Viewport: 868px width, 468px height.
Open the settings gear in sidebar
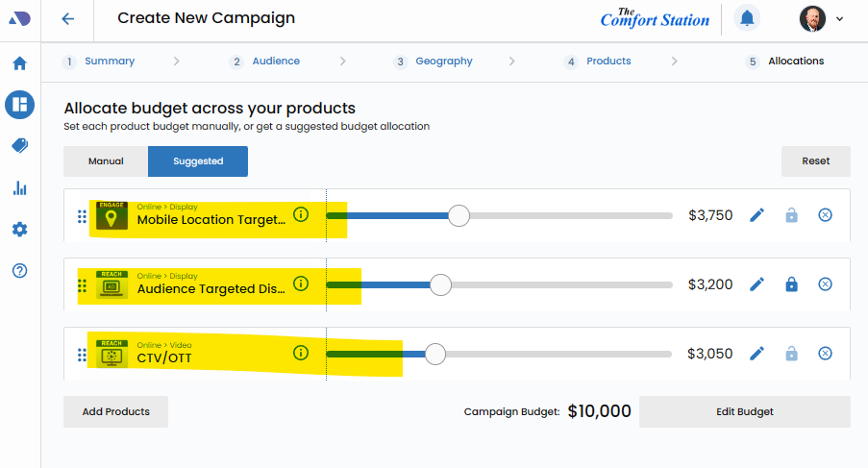click(x=19, y=230)
